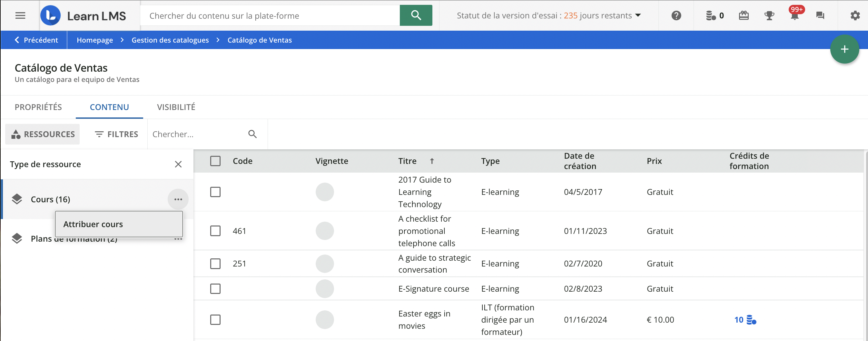868x341 pixels.
Task: Open the three-dot menu for Cours (16)
Action: point(178,199)
